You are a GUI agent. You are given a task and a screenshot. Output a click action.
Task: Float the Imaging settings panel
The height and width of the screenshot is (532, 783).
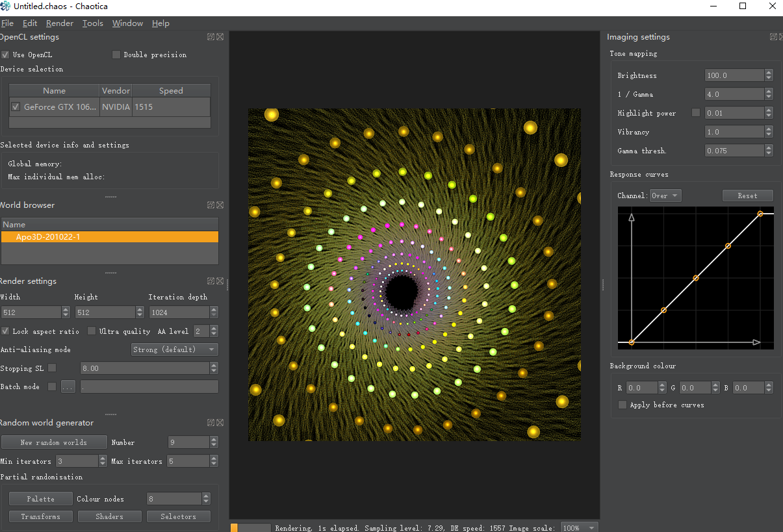(773, 37)
